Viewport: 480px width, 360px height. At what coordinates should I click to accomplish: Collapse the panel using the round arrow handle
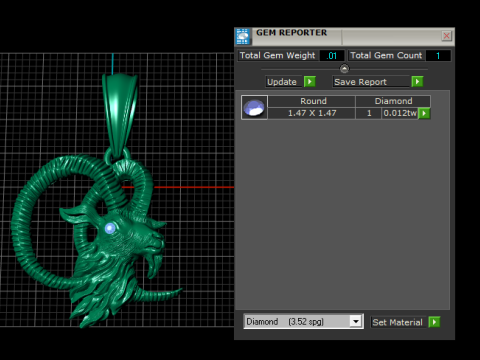click(344, 69)
